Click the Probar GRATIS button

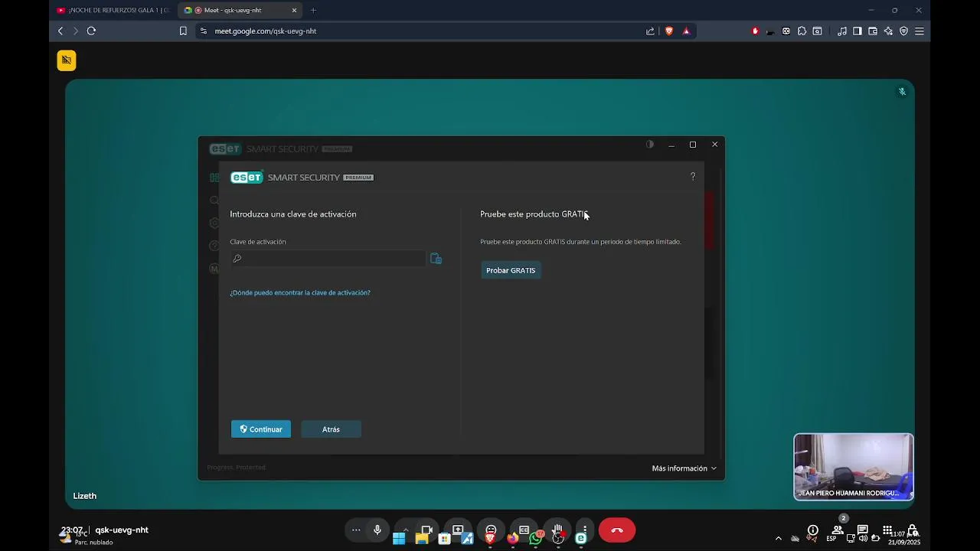511,270
